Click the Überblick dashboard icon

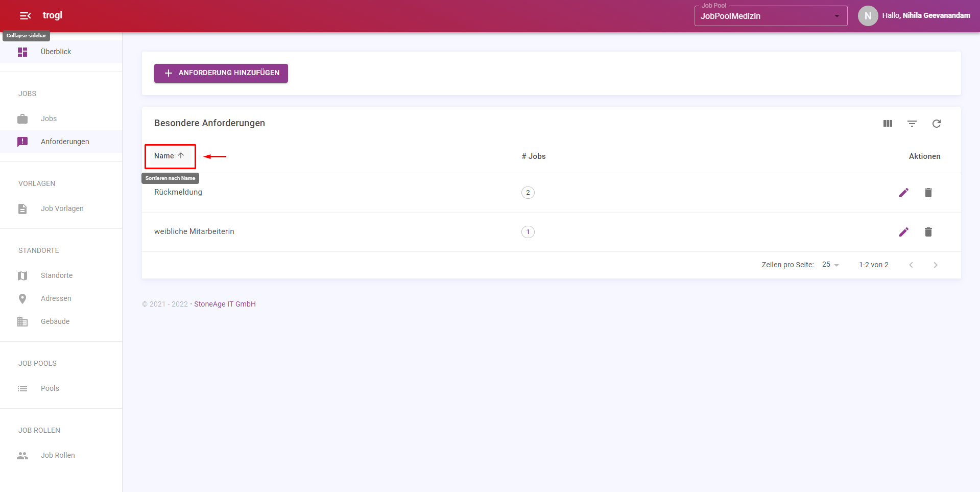click(x=22, y=52)
